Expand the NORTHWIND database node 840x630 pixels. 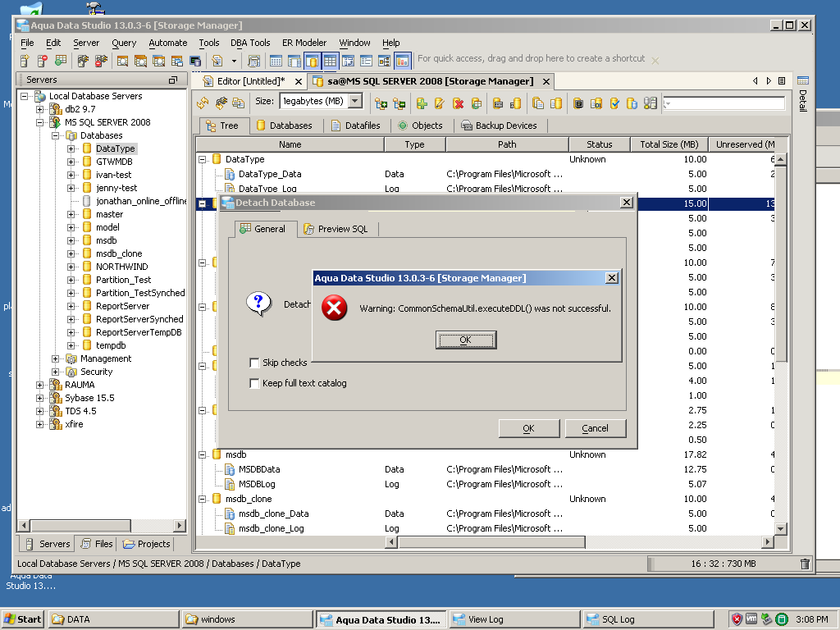click(x=71, y=267)
